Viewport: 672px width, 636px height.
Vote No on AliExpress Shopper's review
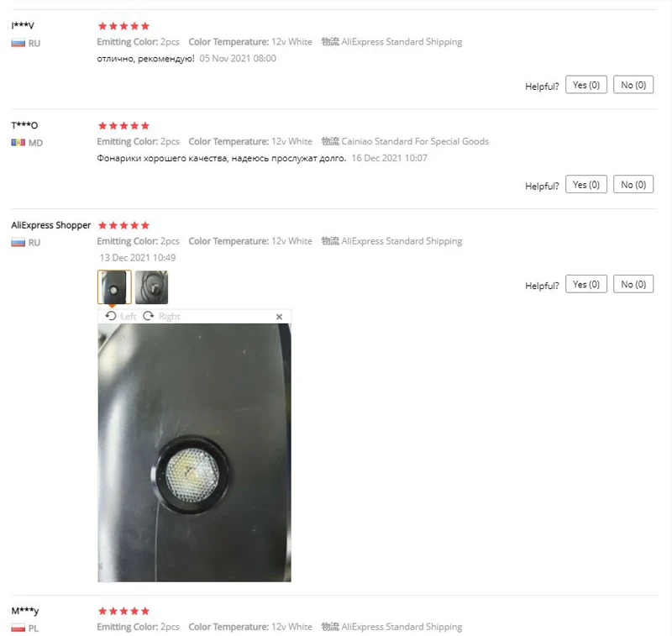point(633,284)
